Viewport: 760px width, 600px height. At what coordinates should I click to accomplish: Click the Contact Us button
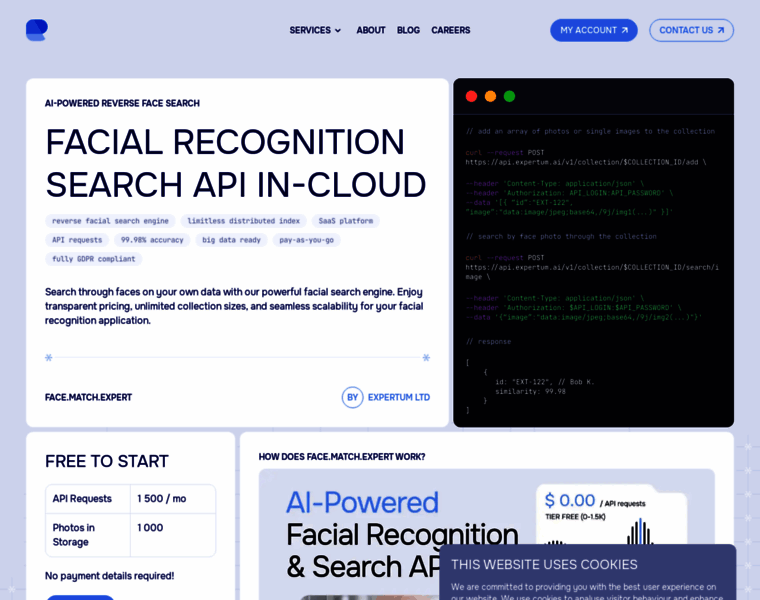click(692, 30)
